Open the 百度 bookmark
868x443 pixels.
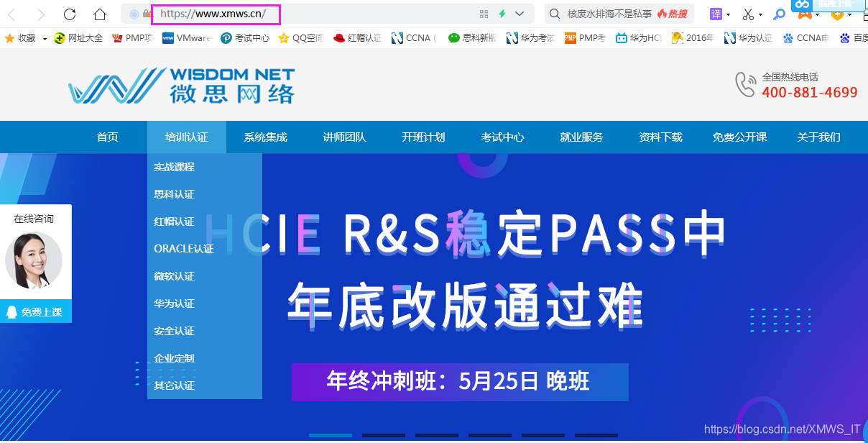(x=853, y=38)
